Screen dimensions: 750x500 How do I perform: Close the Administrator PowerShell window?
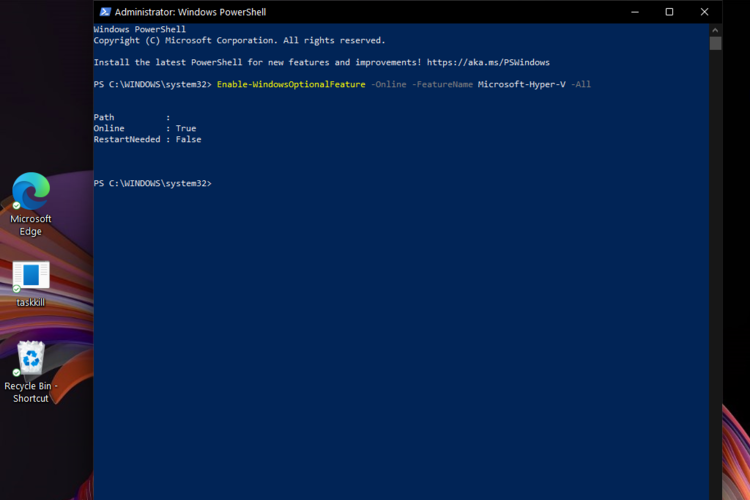[704, 12]
